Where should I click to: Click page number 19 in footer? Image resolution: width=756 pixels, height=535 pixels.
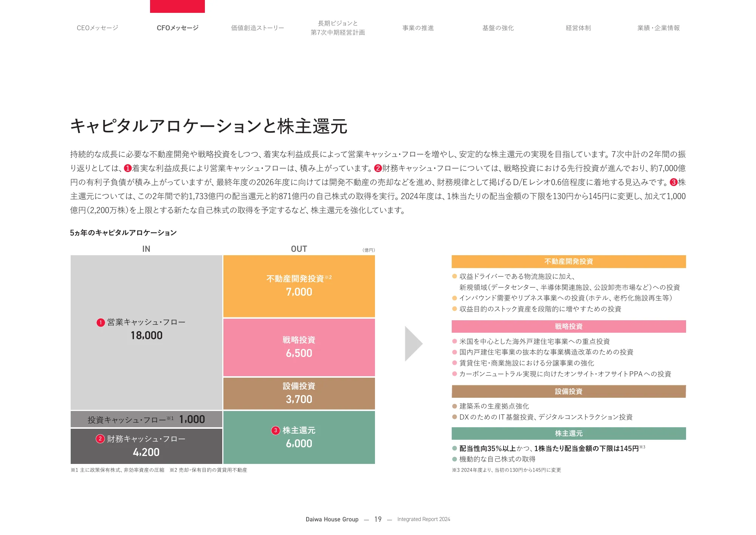pyautogui.click(x=378, y=519)
